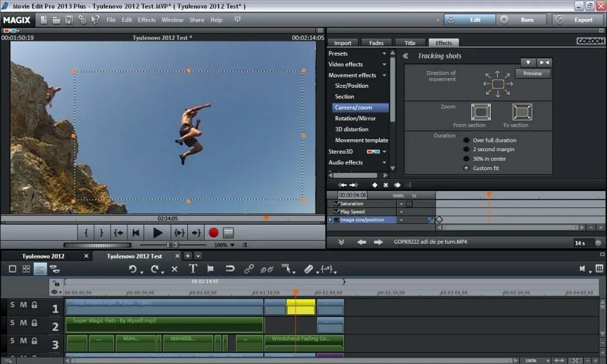Play the selected range button

179,233
